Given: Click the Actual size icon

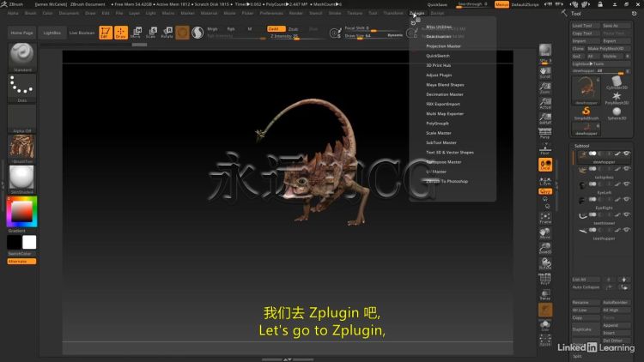Looking at the screenshot, I should click(x=545, y=103).
